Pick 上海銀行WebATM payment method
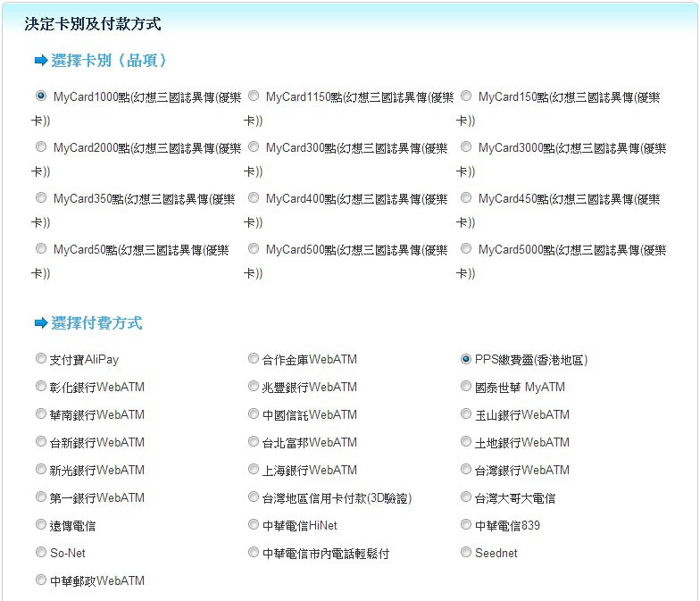Screen dimensions: 700x601 point(254,470)
